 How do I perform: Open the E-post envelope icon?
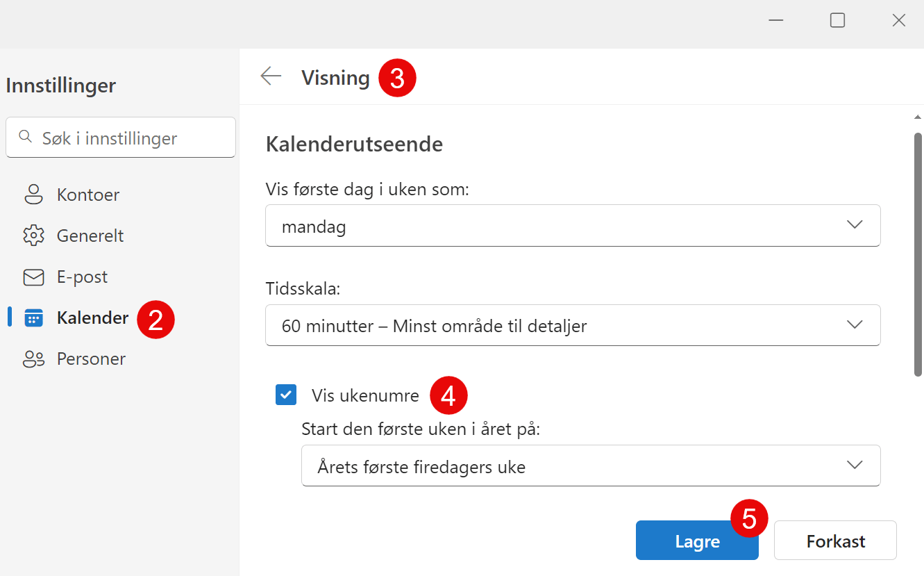[33, 277]
